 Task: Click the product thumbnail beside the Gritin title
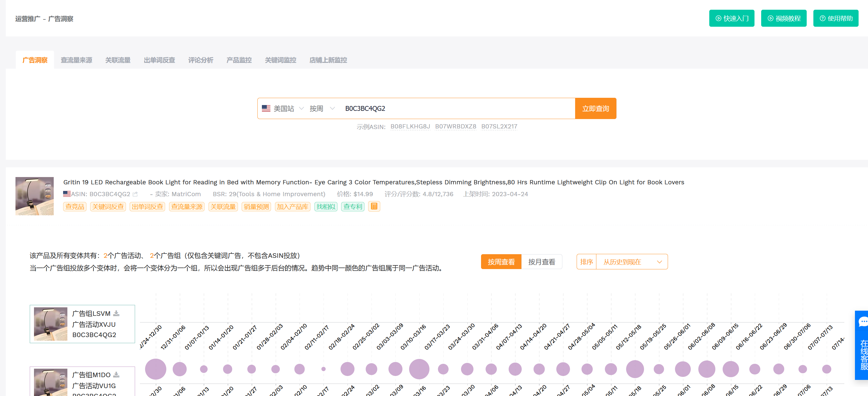coord(34,196)
